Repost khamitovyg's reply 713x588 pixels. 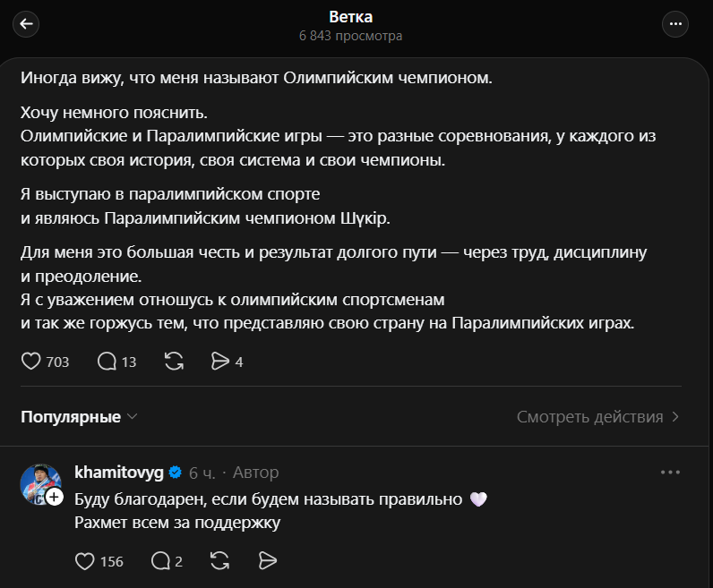[x=219, y=561]
